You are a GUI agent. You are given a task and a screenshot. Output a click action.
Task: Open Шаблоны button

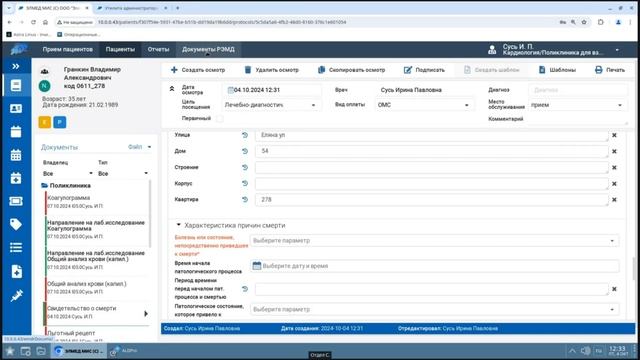pos(557,70)
